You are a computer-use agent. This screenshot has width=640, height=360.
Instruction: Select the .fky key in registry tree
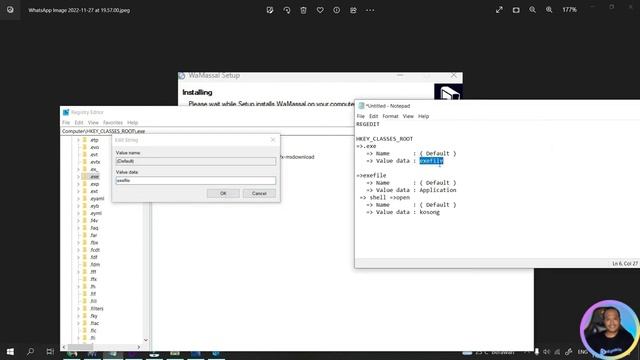94,316
